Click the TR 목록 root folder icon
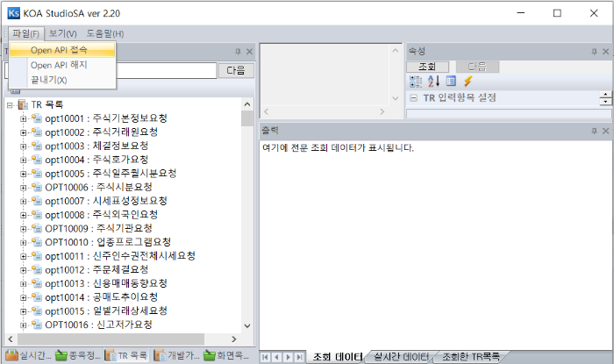The height and width of the screenshot is (364, 614). pos(23,104)
